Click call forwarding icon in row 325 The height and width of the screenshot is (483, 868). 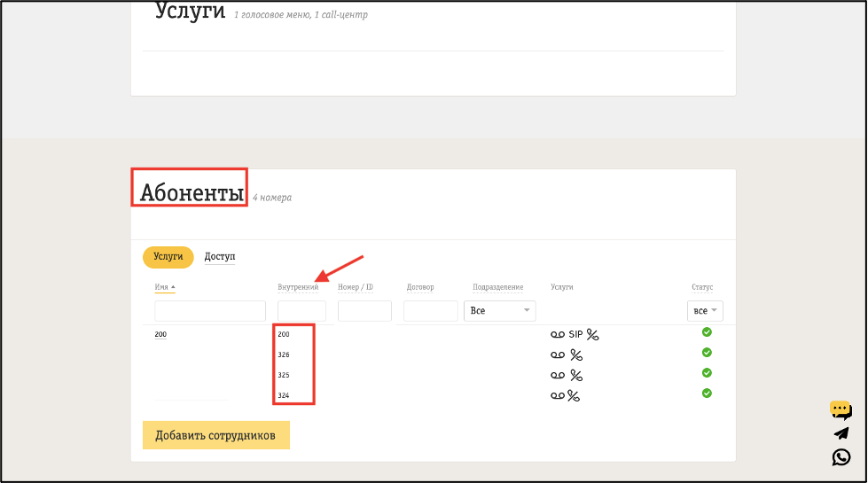point(576,376)
